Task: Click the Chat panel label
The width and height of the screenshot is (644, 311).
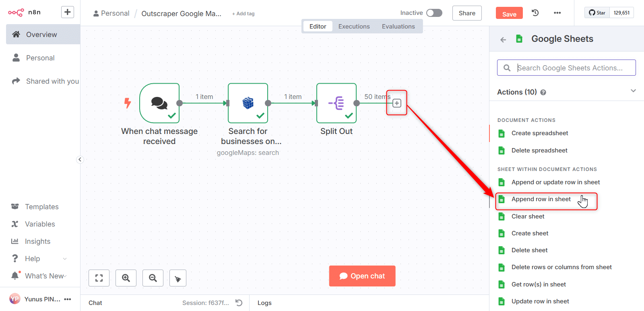Action: point(95,303)
